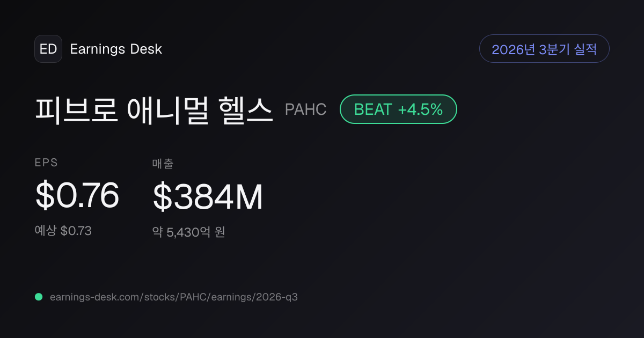This screenshot has height=338, width=644.
Task: Click the green status dot icon
Action: coord(39,297)
